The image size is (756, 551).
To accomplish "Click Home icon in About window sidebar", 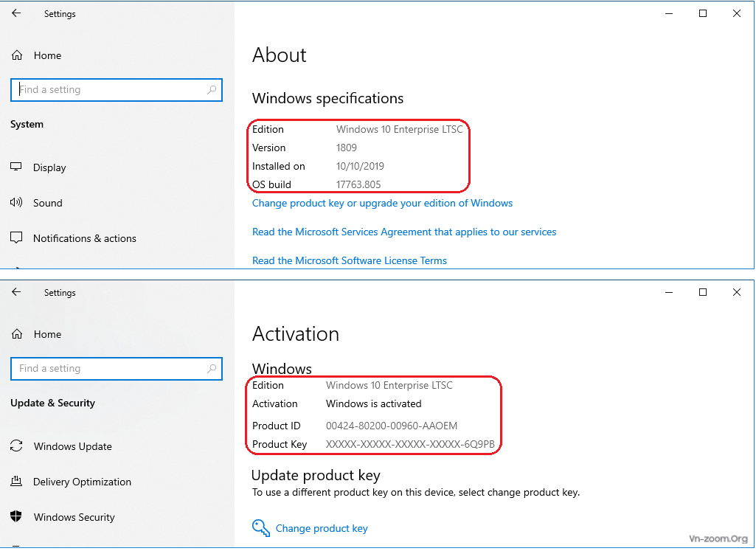I will coord(17,55).
